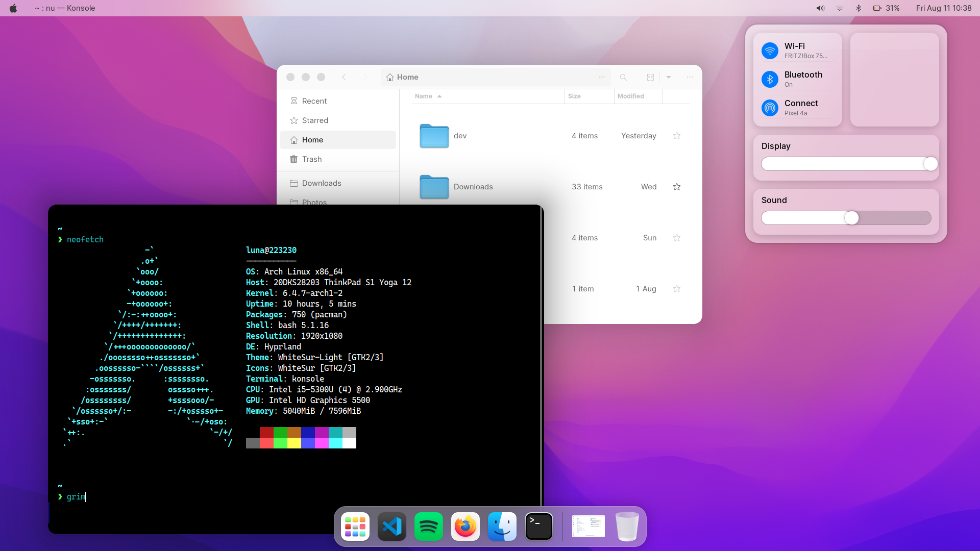Sort files by Name column header
980x551 pixels.
(424, 96)
